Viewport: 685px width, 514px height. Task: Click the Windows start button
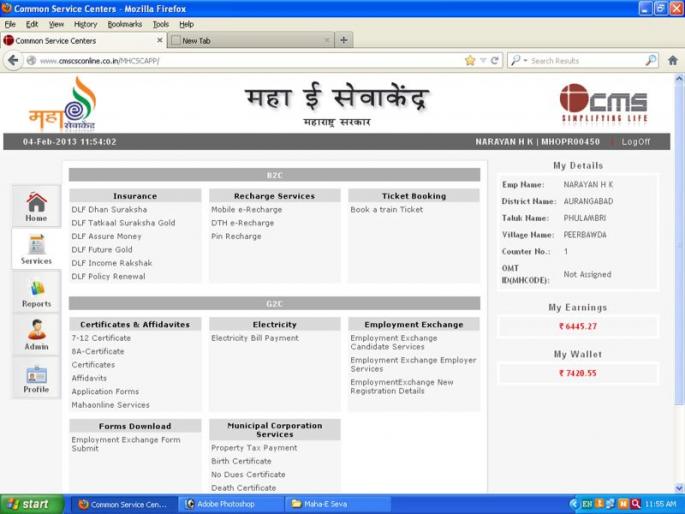tap(28, 504)
